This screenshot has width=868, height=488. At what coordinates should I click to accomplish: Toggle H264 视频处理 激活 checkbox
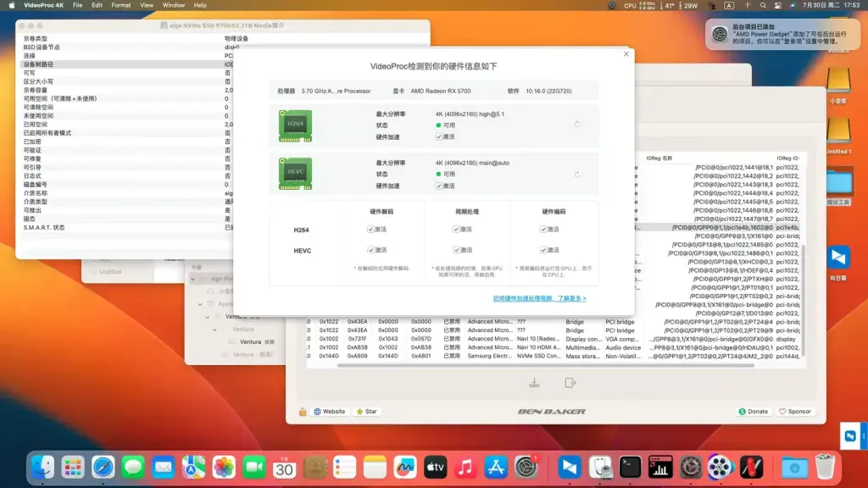[x=456, y=229]
